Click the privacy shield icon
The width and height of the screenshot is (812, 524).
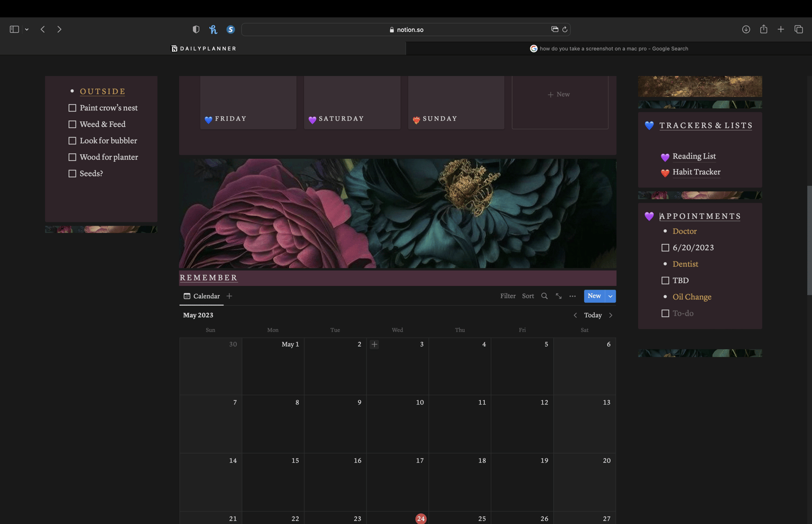(x=196, y=30)
